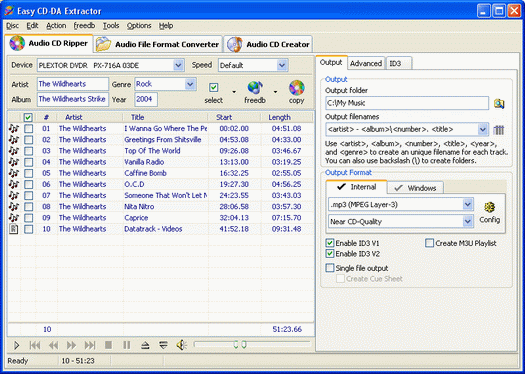525x374 pixels.
Task: Click the freedb globe icon
Action: point(255,88)
